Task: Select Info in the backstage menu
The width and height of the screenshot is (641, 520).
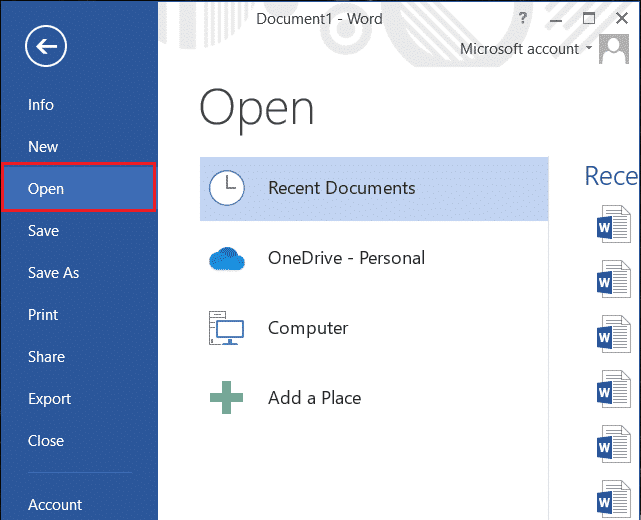Action: point(41,105)
